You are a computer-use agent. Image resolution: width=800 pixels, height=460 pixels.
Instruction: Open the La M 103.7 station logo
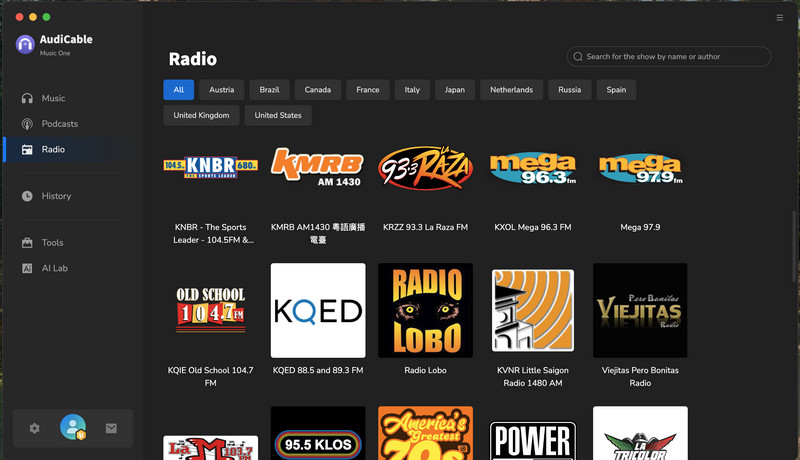point(211,447)
